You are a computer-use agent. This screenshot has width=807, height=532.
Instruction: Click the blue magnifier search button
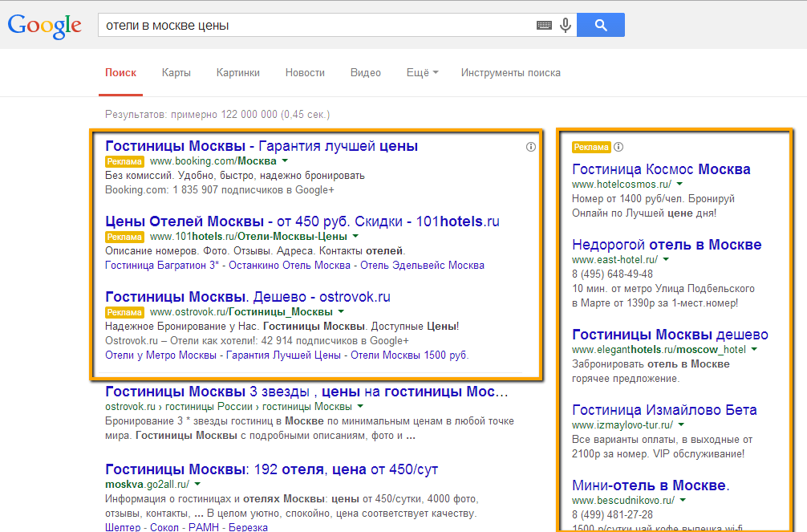[x=601, y=25]
